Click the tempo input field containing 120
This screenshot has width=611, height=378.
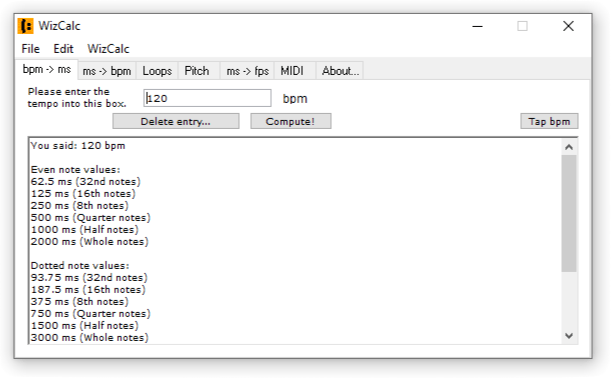pyautogui.click(x=207, y=98)
